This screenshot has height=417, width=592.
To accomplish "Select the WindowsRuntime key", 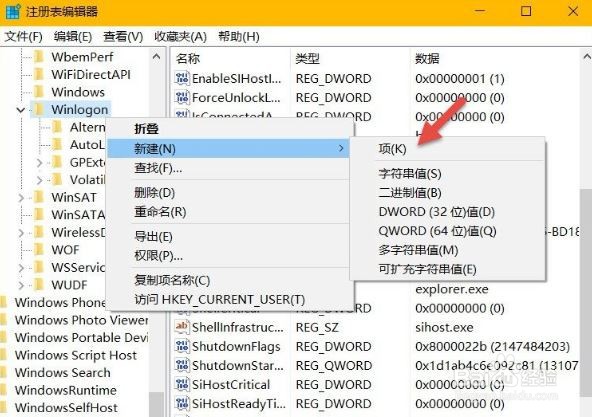I will pos(65,390).
